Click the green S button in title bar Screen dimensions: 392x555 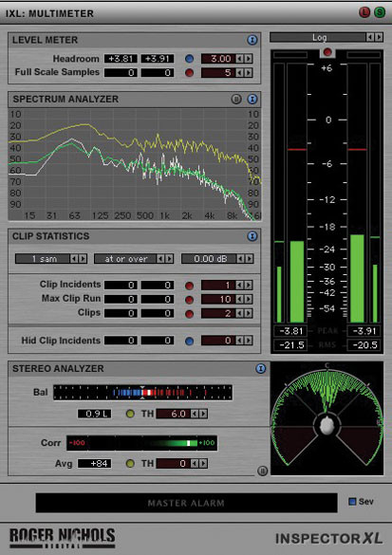click(380, 12)
